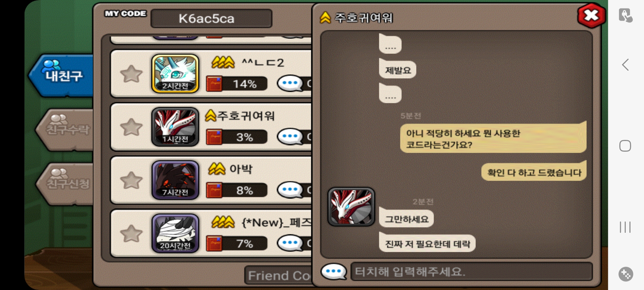Click Friend Code entry field
Viewport: 644px width, 290px height.
point(278,275)
